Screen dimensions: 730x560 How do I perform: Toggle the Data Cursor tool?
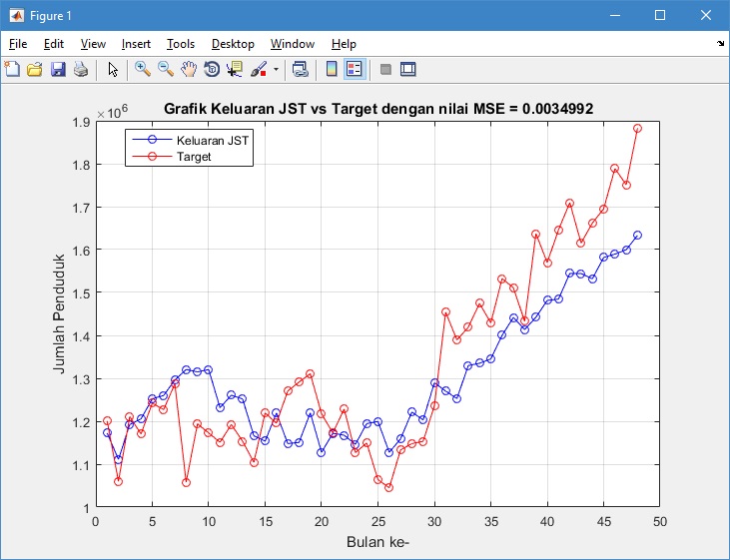tap(235, 69)
